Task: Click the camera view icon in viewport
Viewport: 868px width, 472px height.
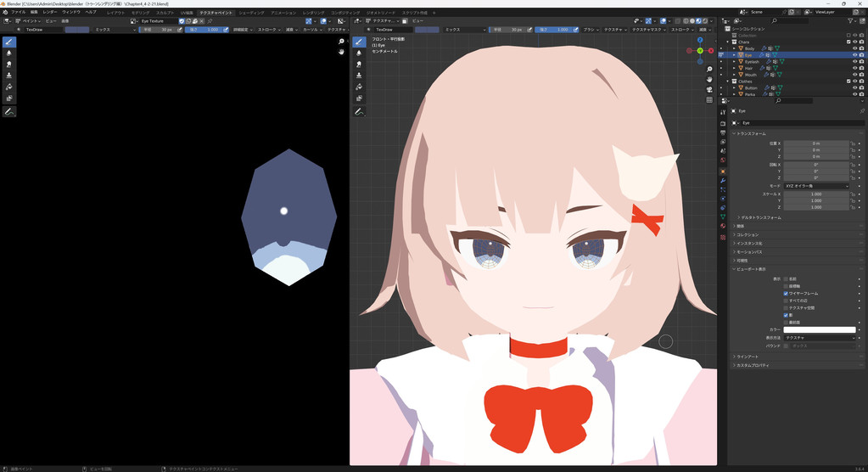Action: (x=709, y=90)
